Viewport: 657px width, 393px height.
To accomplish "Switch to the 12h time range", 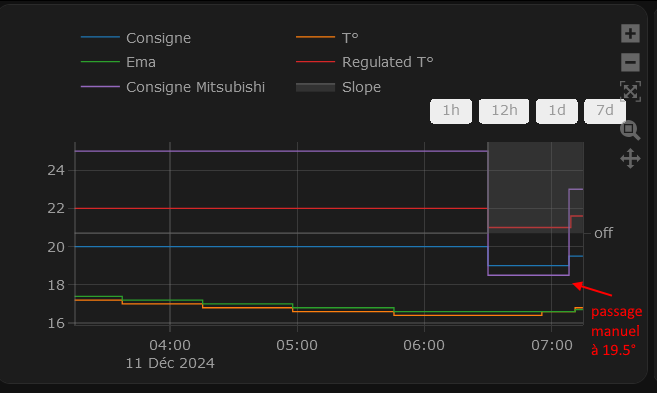I will coord(504,111).
